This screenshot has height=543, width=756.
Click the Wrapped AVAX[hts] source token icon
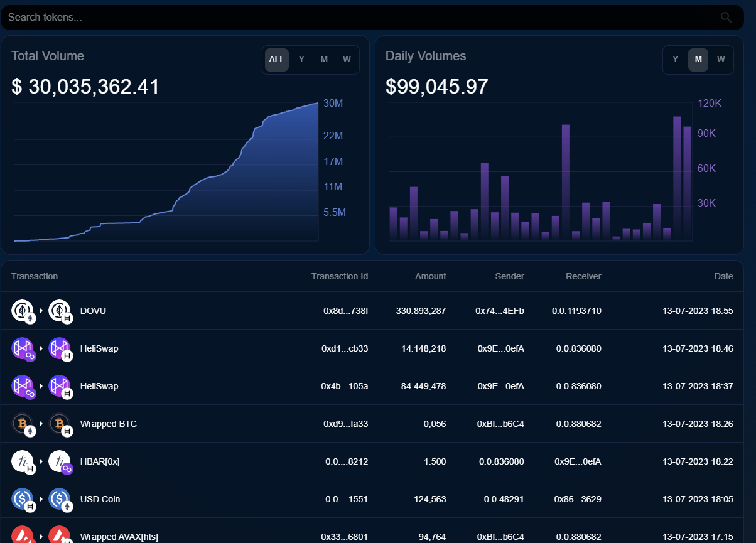click(23, 535)
